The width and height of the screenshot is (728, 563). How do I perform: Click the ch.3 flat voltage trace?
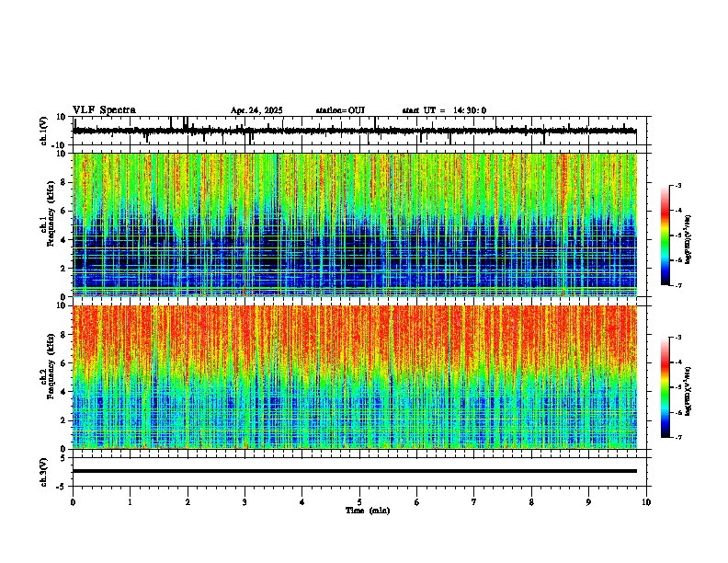click(355, 471)
